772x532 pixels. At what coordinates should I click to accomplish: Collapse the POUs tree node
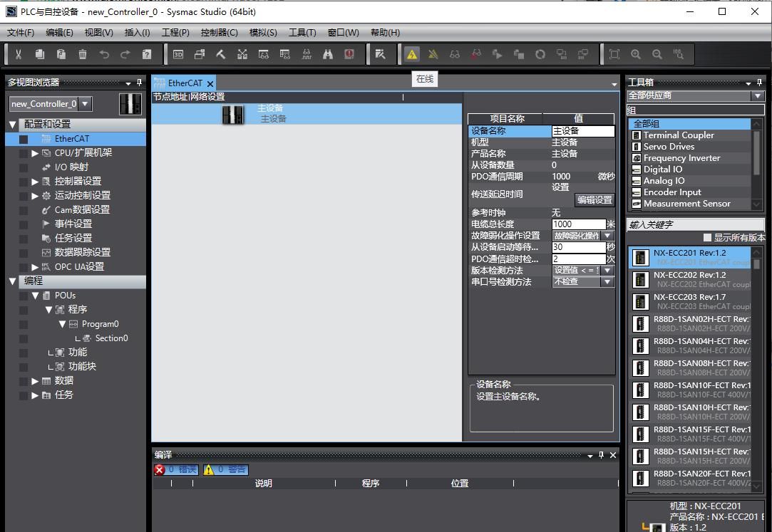(35, 296)
